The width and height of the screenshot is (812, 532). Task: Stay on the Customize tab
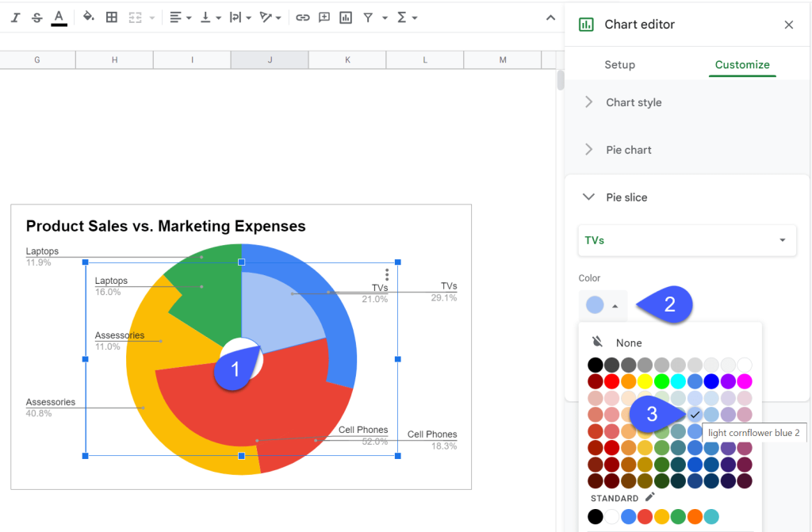click(x=742, y=64)
